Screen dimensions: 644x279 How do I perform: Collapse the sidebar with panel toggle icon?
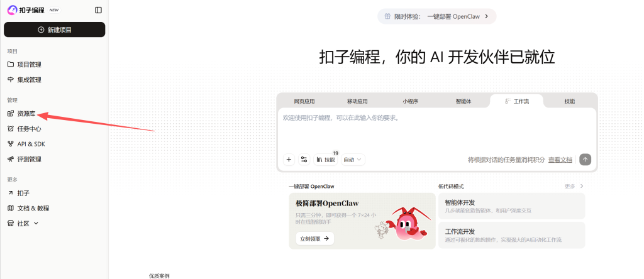click(98, 10)
